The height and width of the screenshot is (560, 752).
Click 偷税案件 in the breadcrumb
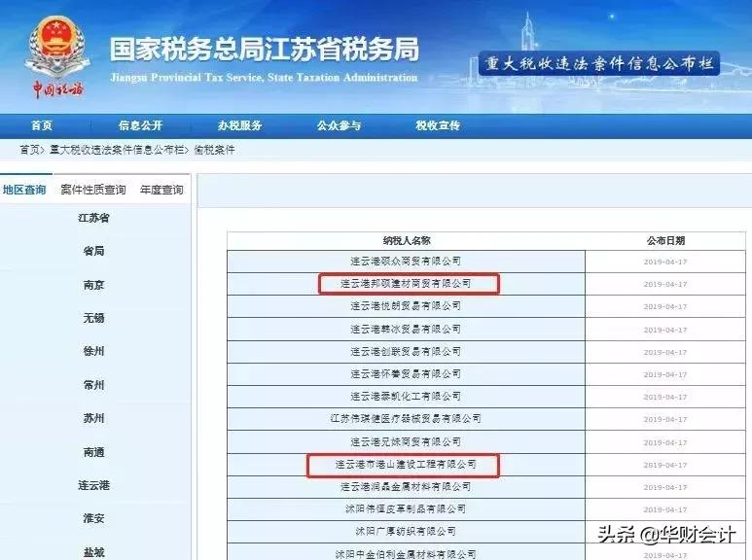(214, 150)
